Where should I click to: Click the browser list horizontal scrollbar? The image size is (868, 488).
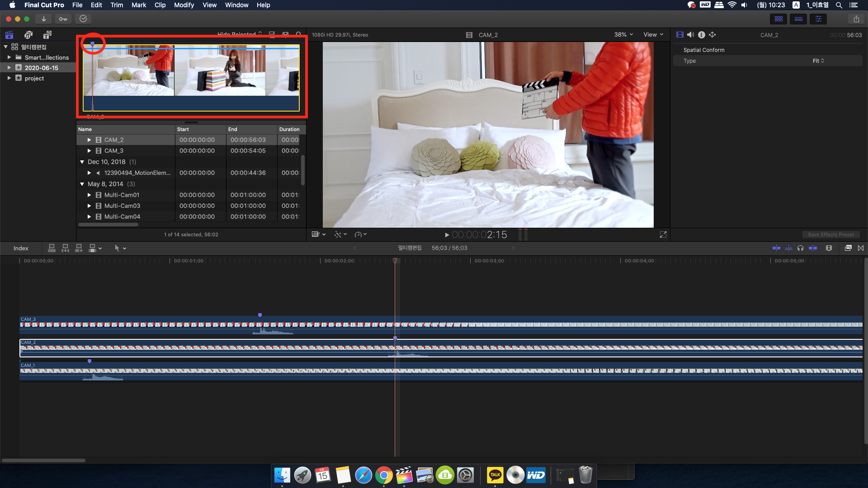tap(108, 225)
